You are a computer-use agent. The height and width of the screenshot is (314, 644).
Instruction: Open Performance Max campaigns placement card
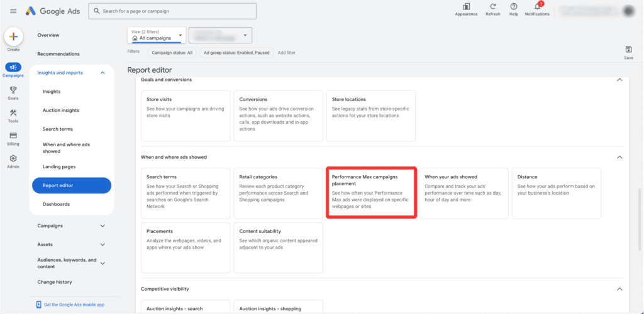(371, 193)
